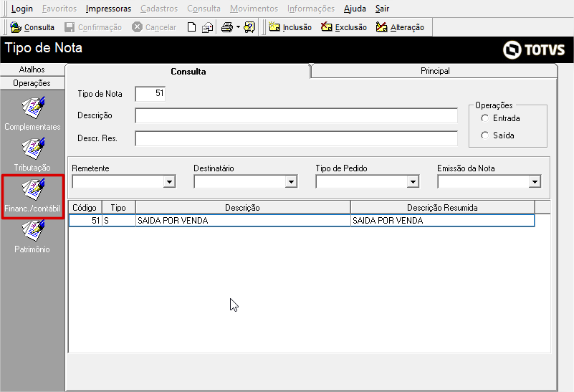The width and height of the screenshot is (574, 392).
Task: Click SAIDA POR VENDA in Descrição column
Action: click(243, 221)
